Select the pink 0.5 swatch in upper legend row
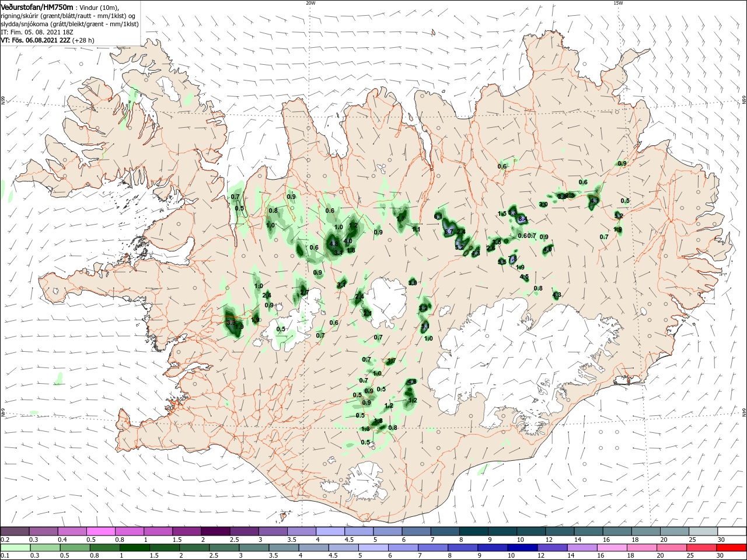747x560 pixels. pyautogui.click(x=100, y=531)
